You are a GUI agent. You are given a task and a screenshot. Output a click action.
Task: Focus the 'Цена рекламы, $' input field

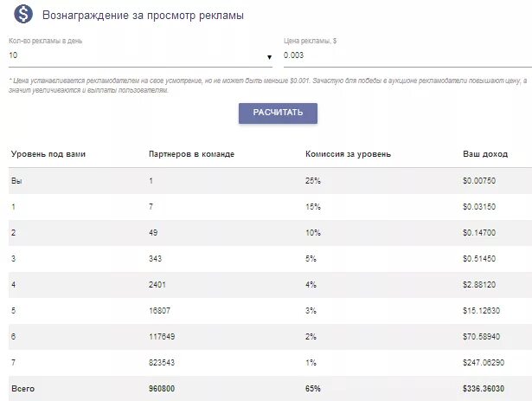coord(407,55)
